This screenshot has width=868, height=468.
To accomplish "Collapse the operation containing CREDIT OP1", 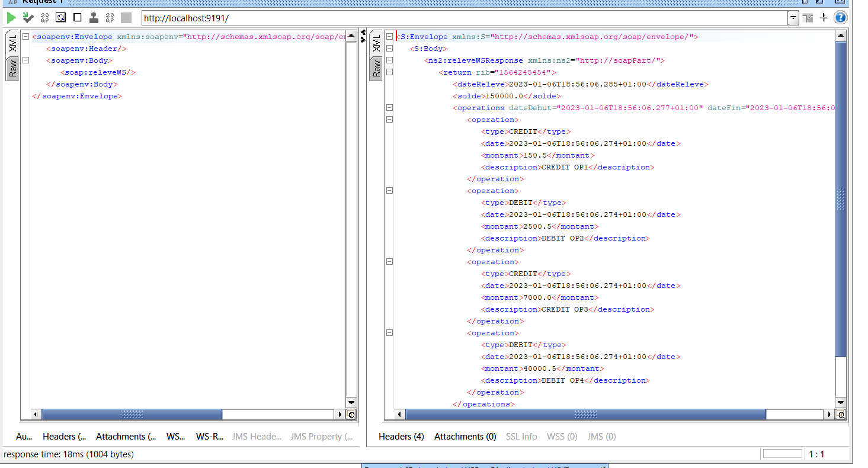I will click(x=389, y=120).
